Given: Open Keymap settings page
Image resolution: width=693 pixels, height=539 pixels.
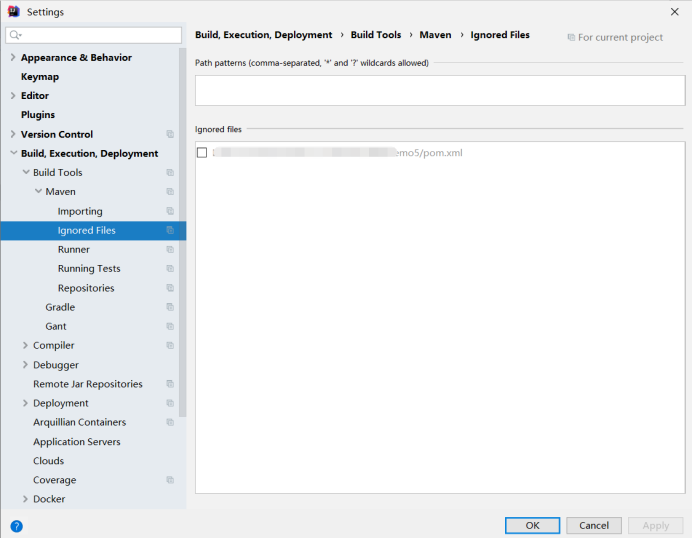Looking at the screenshot, I should pos(40,77).
